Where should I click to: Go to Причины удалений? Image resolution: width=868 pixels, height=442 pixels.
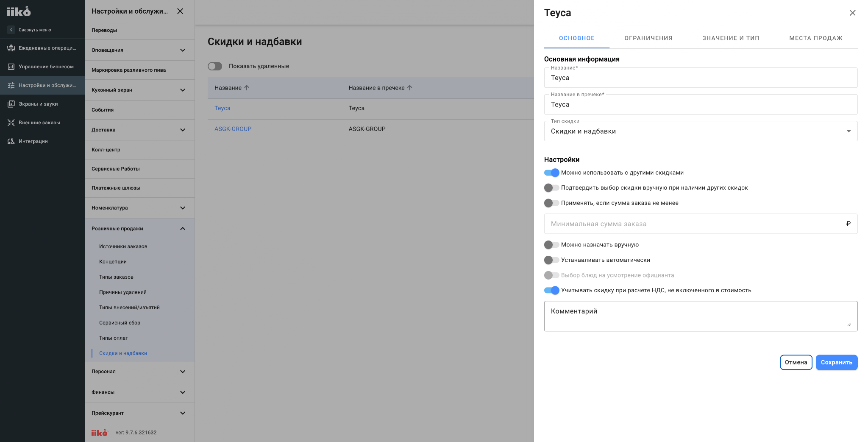(x=123, y=292)
